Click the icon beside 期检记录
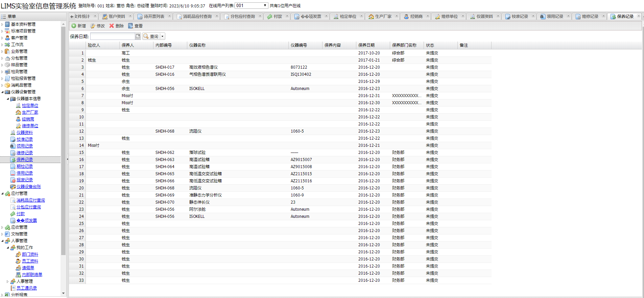The image size is (644, 298). 13,166
